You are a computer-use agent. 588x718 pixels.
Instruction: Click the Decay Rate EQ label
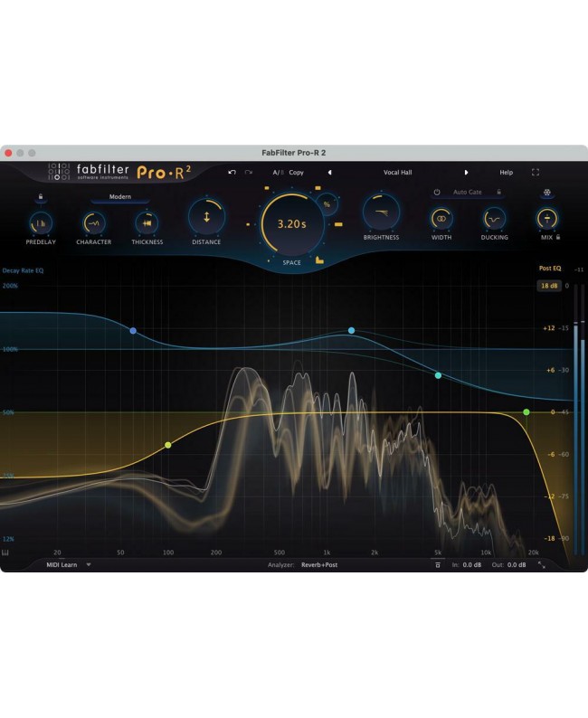23,270
